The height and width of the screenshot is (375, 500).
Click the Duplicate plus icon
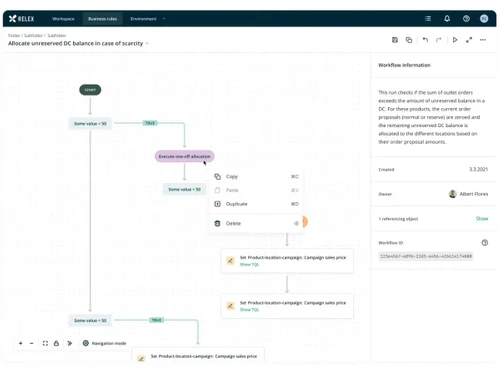click(x=217, y=204)
